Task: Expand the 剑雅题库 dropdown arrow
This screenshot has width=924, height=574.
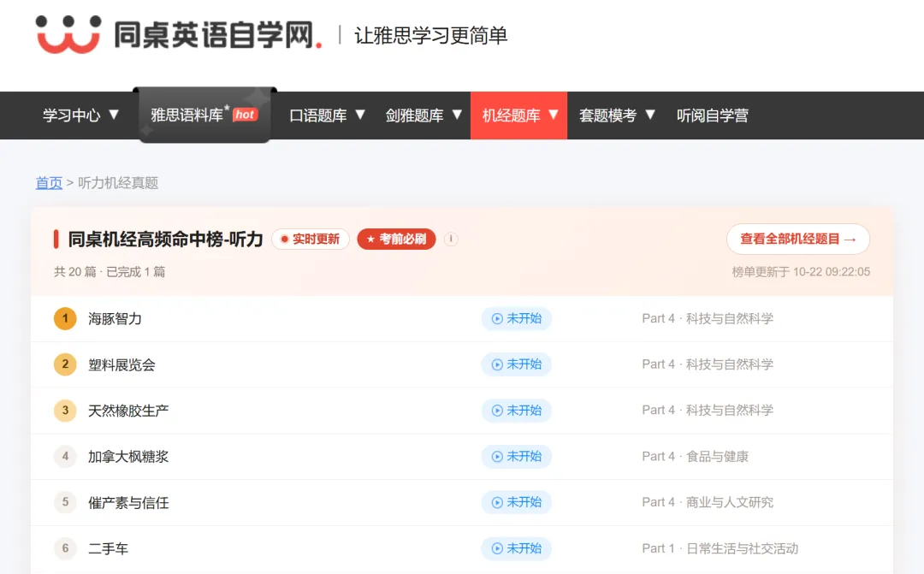Action: click(457, 115)
